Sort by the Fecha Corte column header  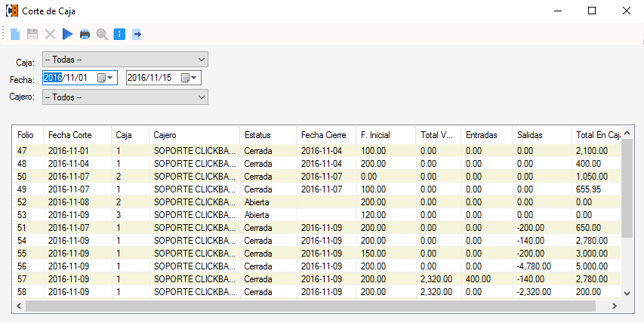77,135
